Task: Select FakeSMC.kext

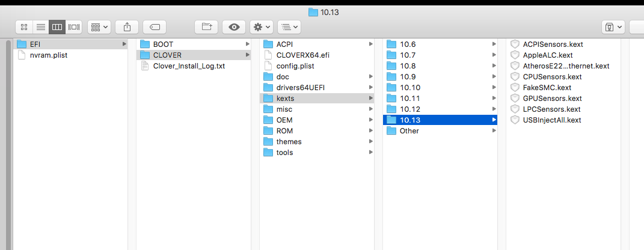Action: (x=563, y=87)
